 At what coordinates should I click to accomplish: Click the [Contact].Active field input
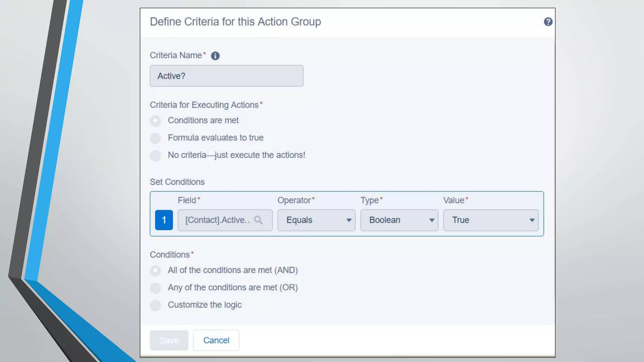217,220
